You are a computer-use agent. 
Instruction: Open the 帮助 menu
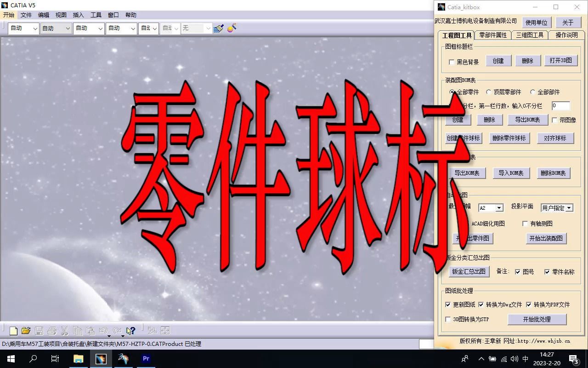pyautogui.click(x=131, y=15)
